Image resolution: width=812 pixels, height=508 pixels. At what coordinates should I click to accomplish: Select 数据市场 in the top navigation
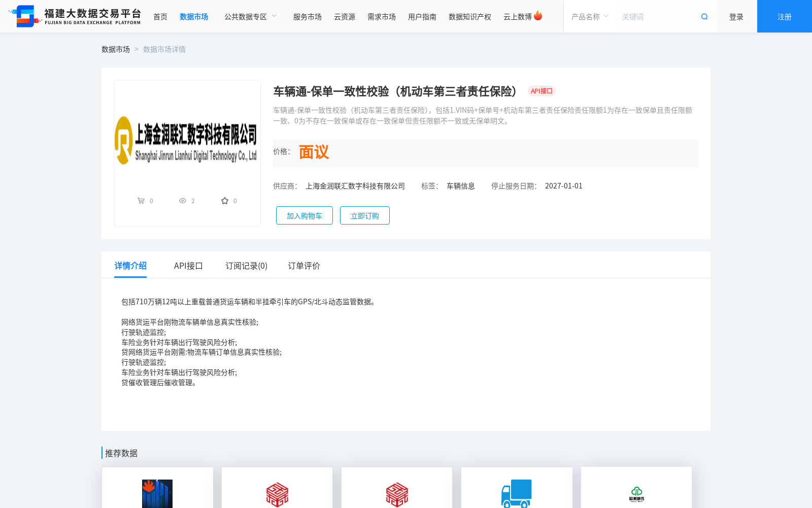click(194, 17)
